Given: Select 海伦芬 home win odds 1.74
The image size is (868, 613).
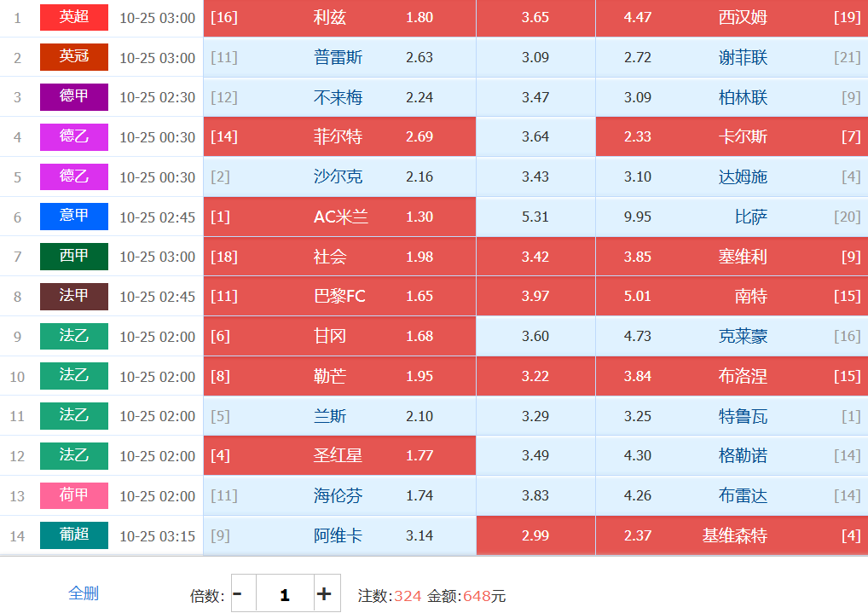Looking at the screenshot, I should 339,496.
